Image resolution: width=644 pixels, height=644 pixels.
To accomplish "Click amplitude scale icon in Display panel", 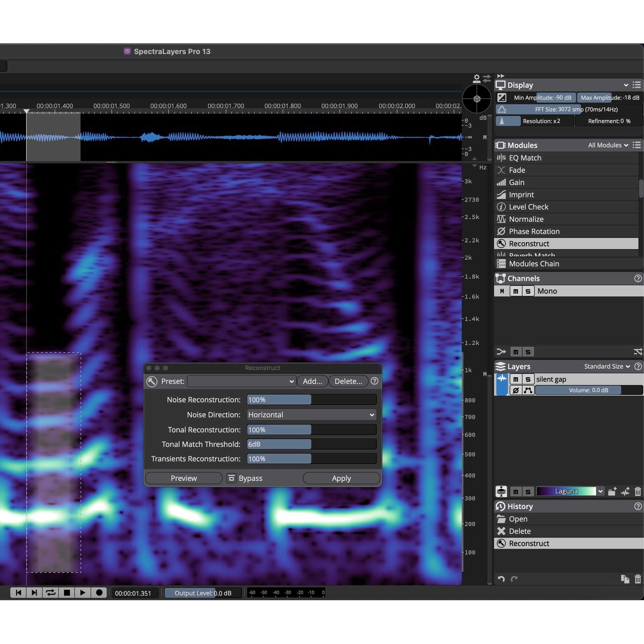I will coord(502,98).
